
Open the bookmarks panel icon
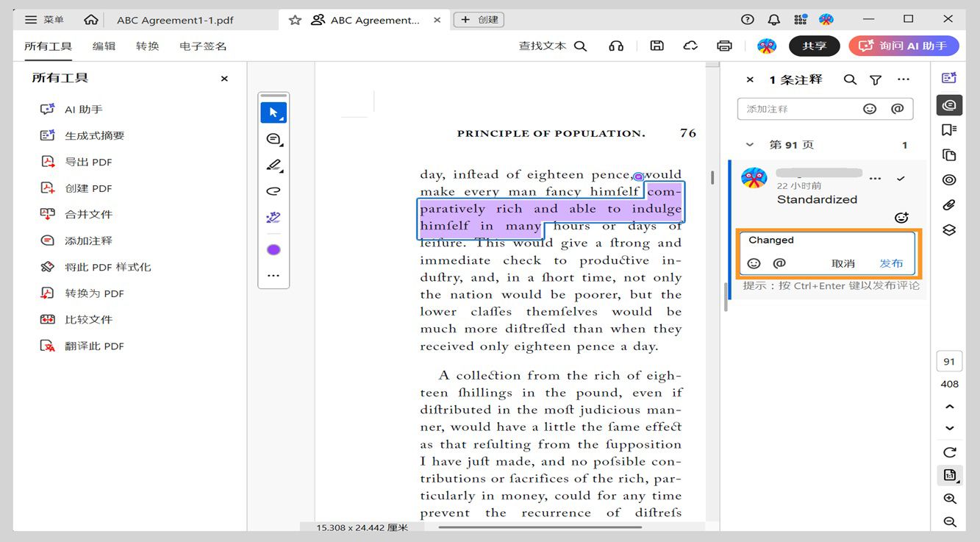click(949, 130)
